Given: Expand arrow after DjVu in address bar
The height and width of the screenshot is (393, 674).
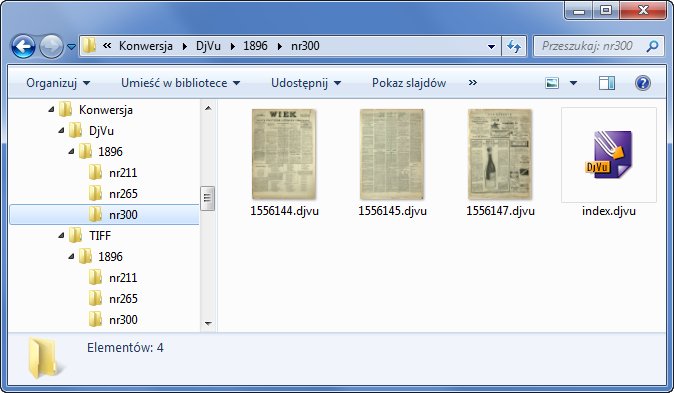Looking at the screenshot, I should coord(233,46).
